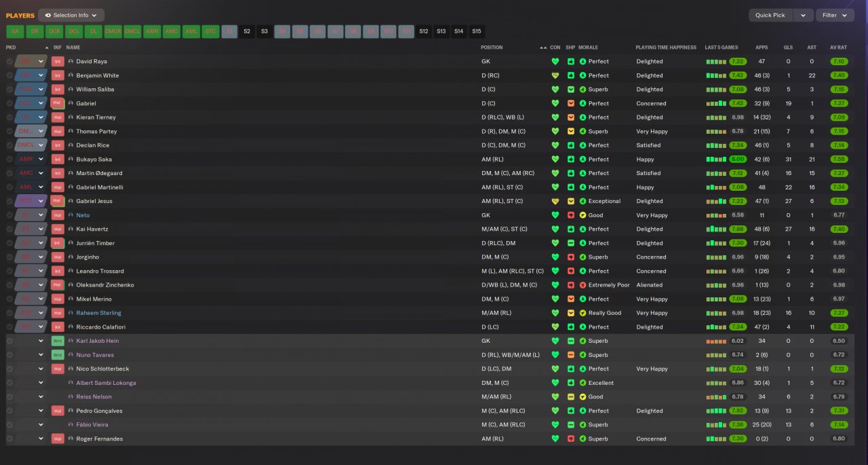Toggle selection circle for Nico Schlotterbeck
This screenshot has height=465, width=868.
point(9,369)
